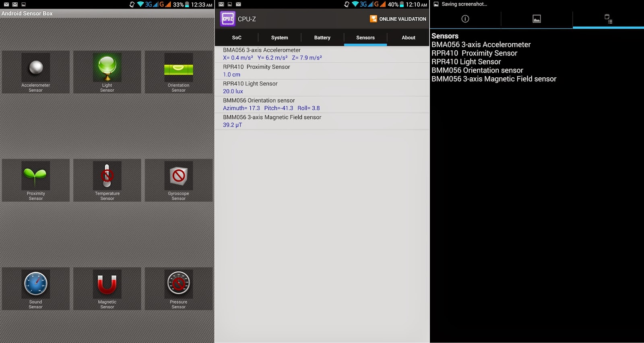Click the Android Sensor Box title
The image size is (644, 343).
coord(27,13)
